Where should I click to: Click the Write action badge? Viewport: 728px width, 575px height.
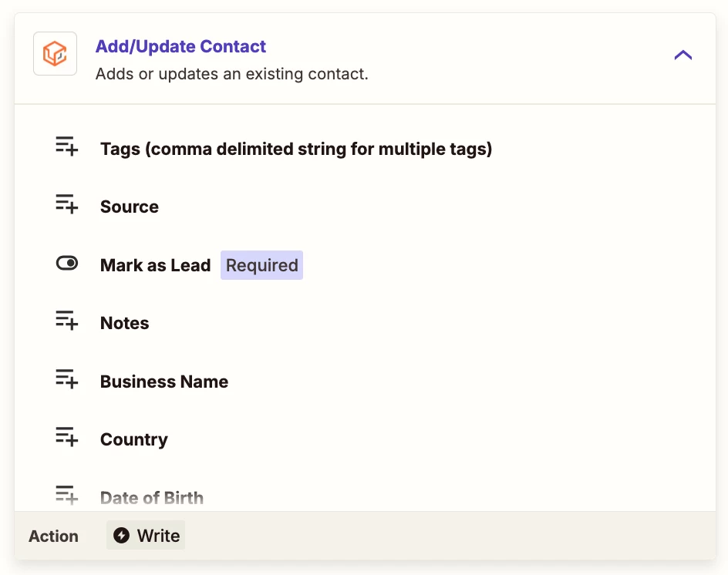coord(146,535)
